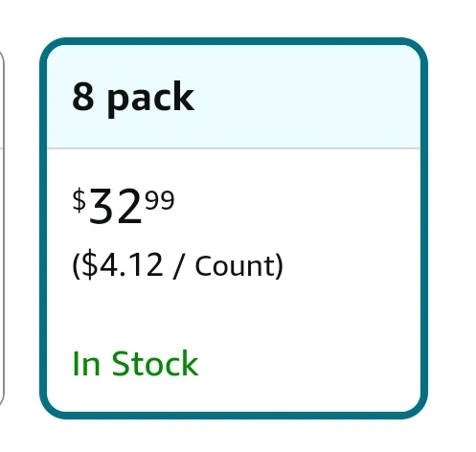Click the light blue header of the 8 pack card
The image size is (476, 452).
234,97
